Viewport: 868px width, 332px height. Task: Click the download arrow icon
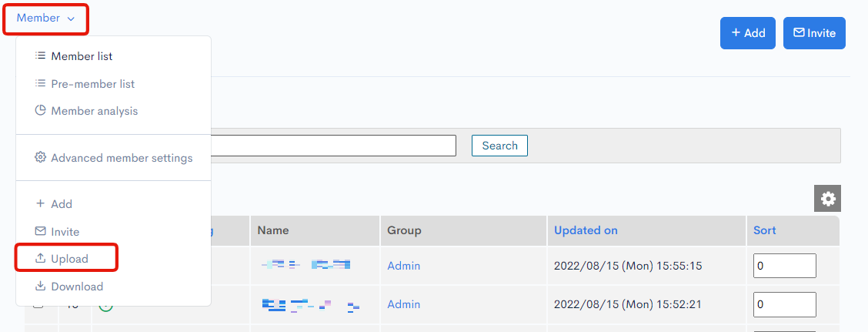pos(40,286)
